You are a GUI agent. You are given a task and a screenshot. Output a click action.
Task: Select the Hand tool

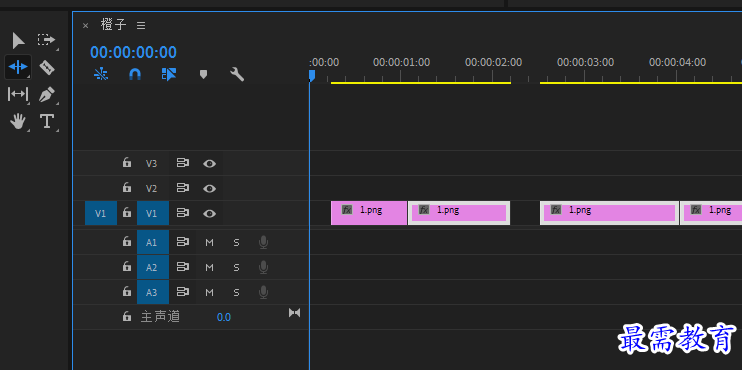(x=18, y=122)
